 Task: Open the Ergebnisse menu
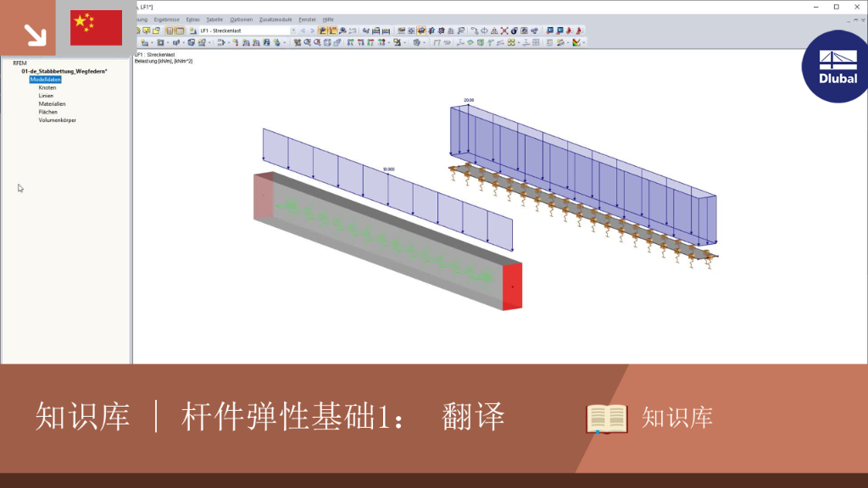click(x=166, y=19)
